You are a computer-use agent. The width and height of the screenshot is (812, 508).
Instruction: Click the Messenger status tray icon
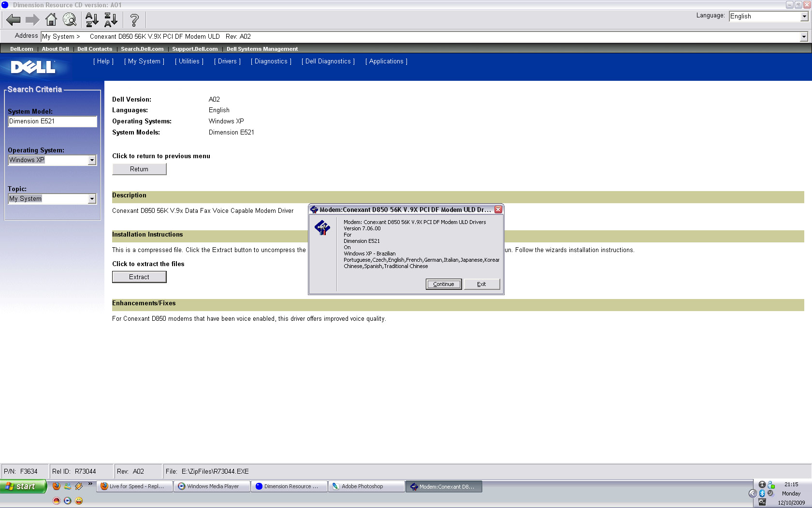click(x=771, y=485)
